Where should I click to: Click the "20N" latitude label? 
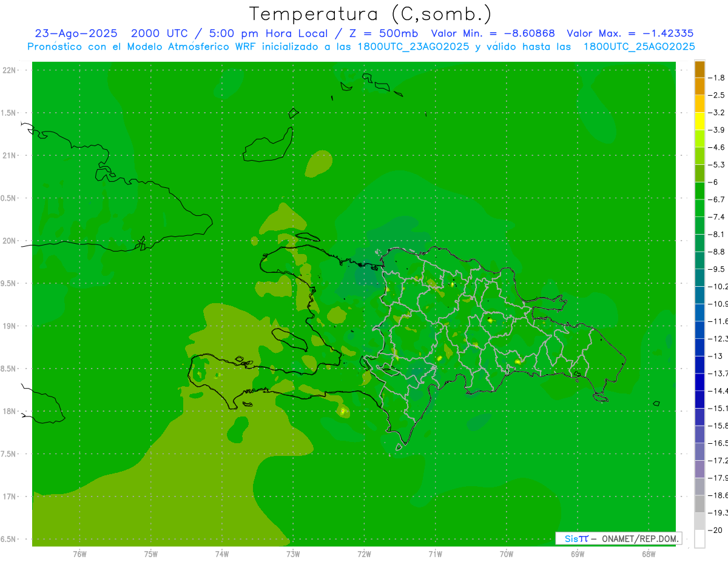[x=9, y=241]
